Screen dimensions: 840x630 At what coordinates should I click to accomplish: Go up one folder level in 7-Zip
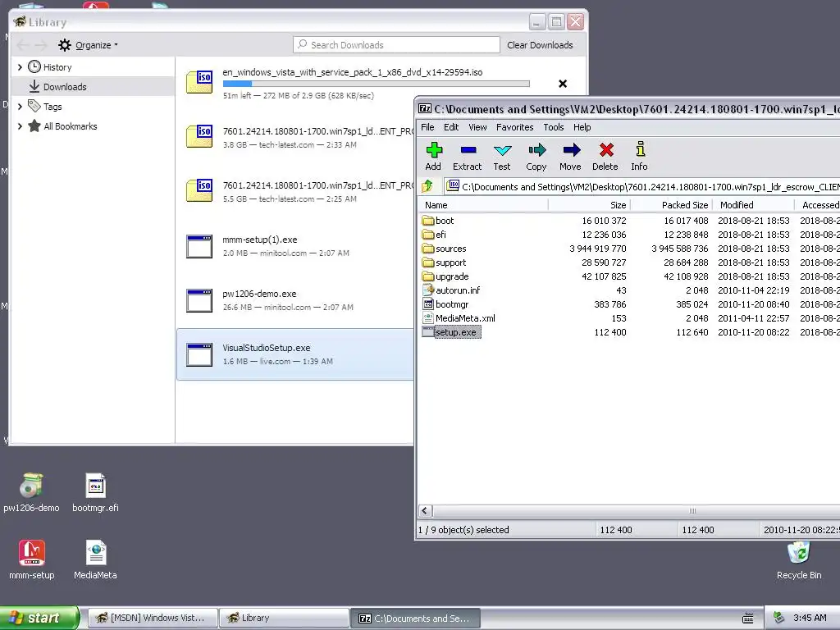tap(427, 186)
